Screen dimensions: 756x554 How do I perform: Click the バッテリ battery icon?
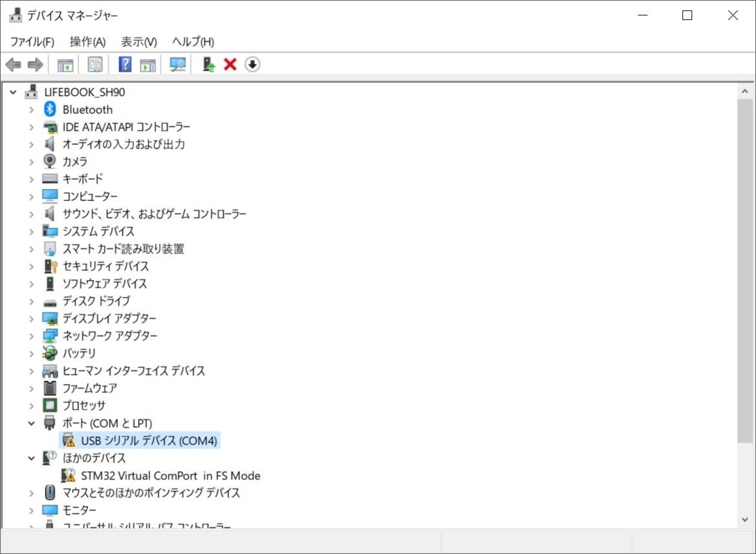49,353
